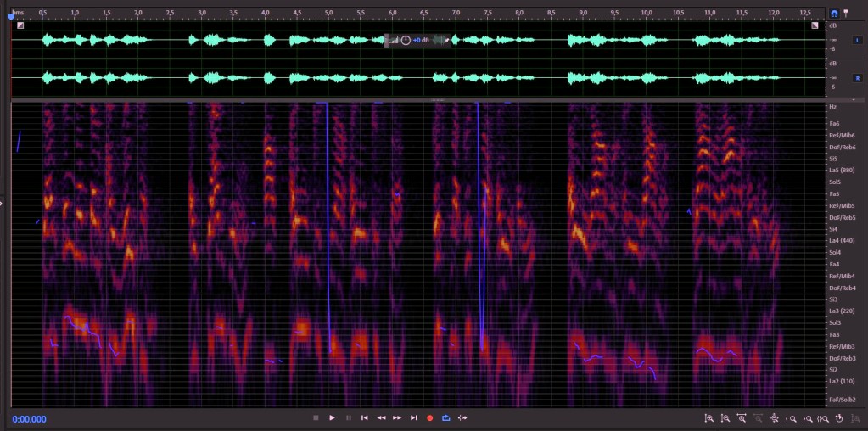Toggle loop playback
This screenshot has height=431, width=868.
(x=446, y=417)
